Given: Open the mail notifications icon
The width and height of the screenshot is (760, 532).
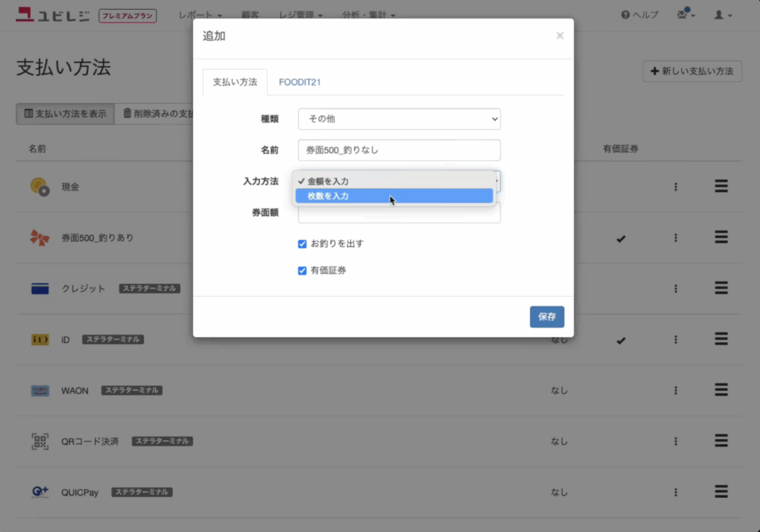Looking at the screenshot, I should click(685, 15).
